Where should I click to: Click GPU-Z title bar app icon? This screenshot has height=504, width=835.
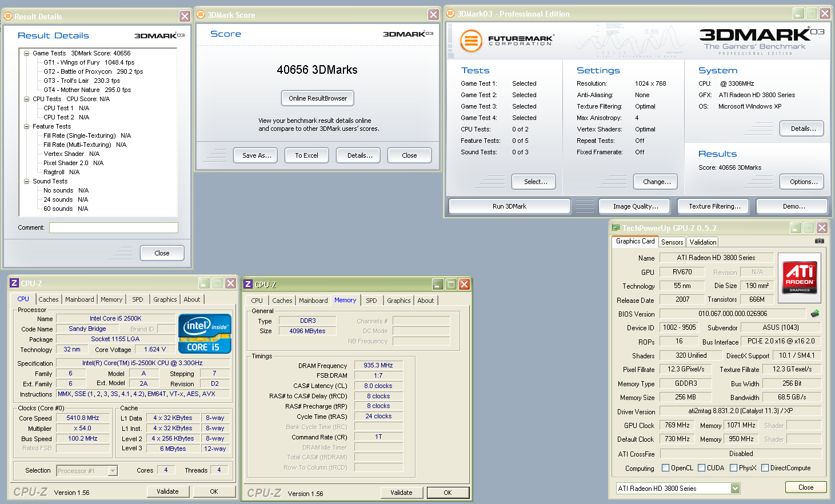616,227
